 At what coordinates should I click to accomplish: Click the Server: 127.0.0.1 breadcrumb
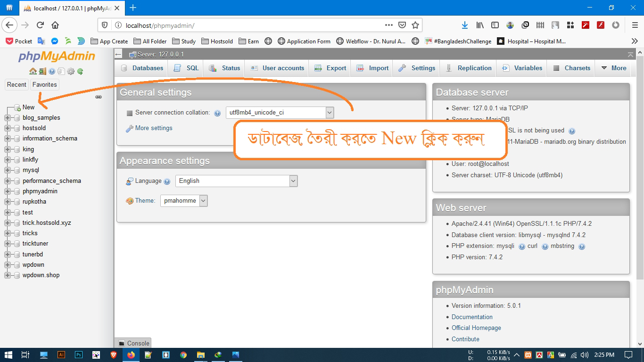click(x=161, y=55)
